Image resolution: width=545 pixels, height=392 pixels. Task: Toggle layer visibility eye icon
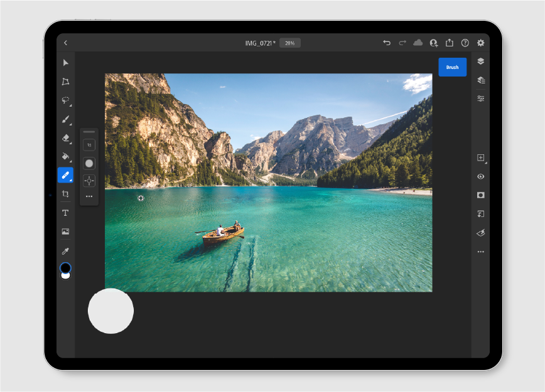(x=480, y=177)
